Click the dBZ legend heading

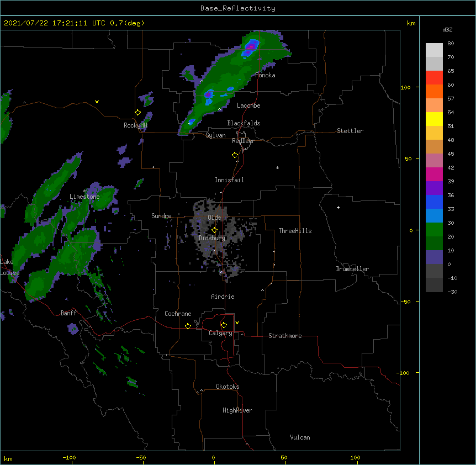(x=447, y=30)
